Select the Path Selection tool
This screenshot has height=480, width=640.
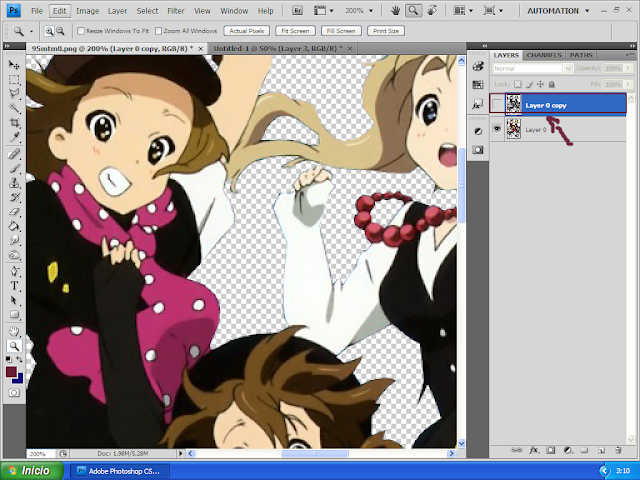tap(14, 300)
